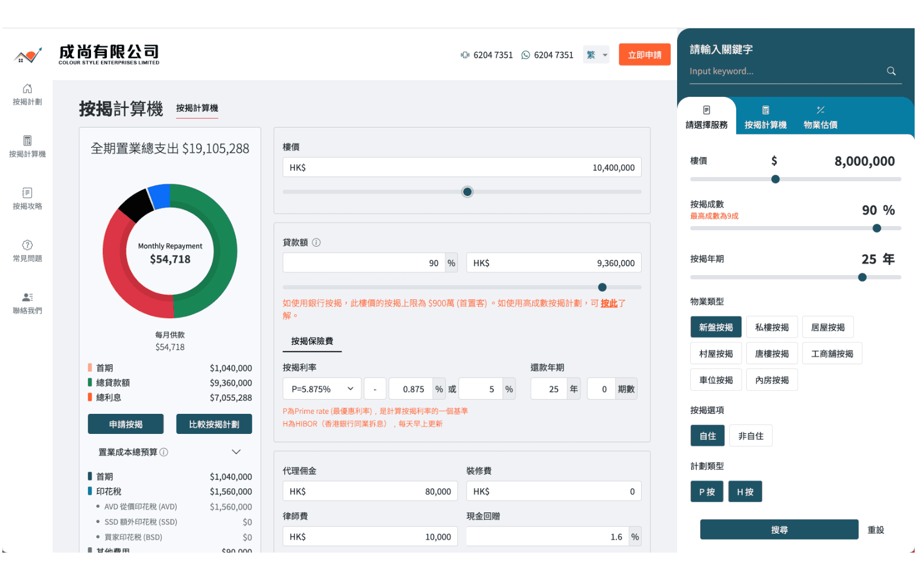The height and width of the screenshot is (588, 917).
Task: Toggle the H按 plan type
Action: coord(744,492)
